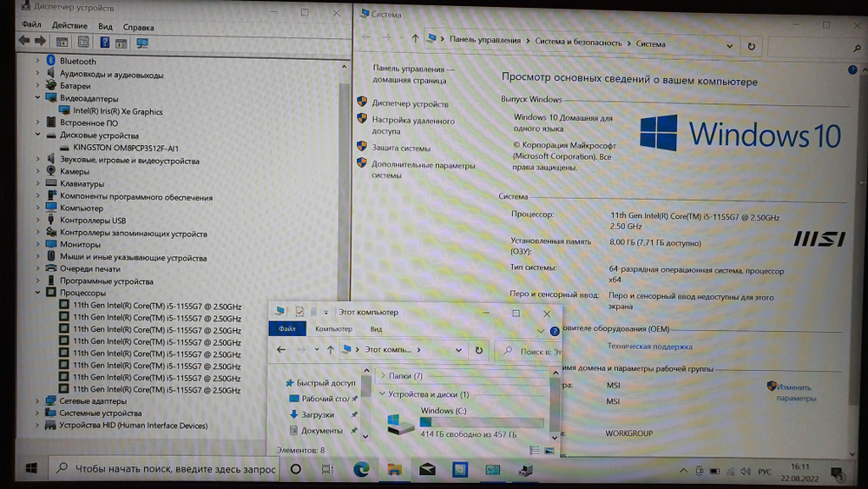Open Быстрый доступ in Explorer sidebar
Viewport: 868px width, 489px height.
(x=325, y=383)
